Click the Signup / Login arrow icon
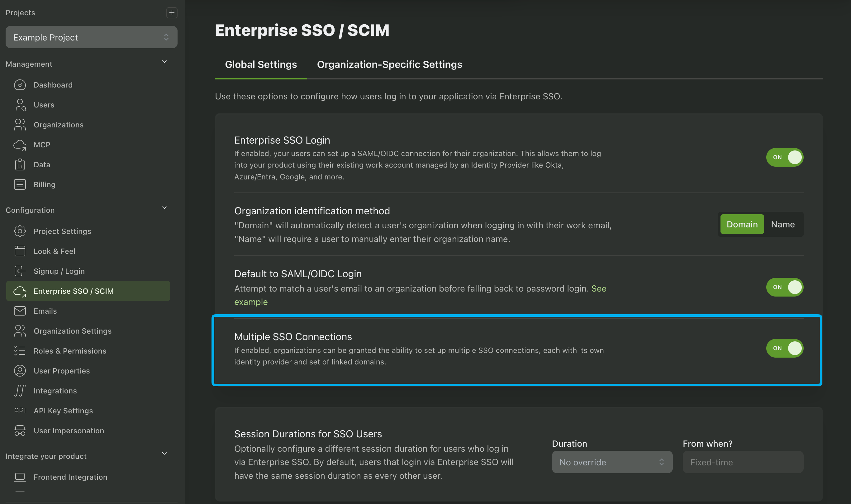The image size is (851, 504). click(20, 271)
